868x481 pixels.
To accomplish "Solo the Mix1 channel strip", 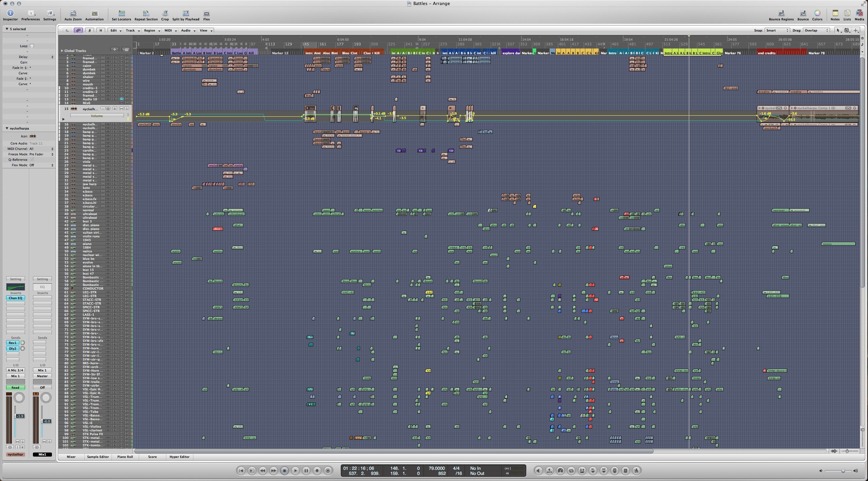I will (x=49, y=442).
